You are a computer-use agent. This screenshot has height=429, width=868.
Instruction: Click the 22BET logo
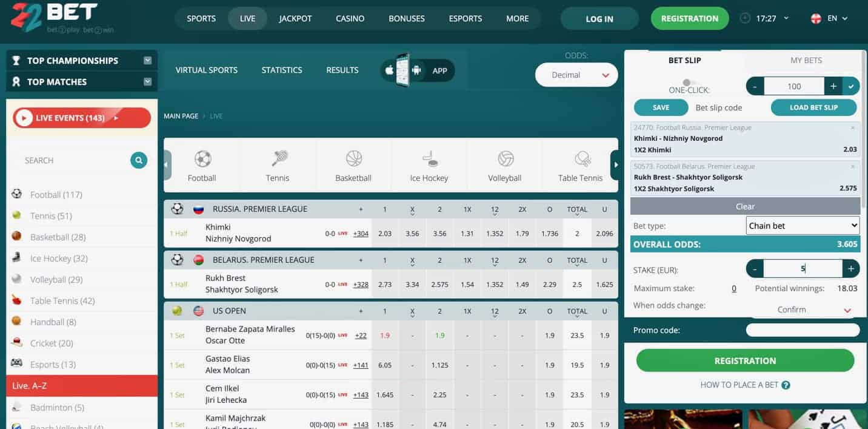tap(62, 18)
